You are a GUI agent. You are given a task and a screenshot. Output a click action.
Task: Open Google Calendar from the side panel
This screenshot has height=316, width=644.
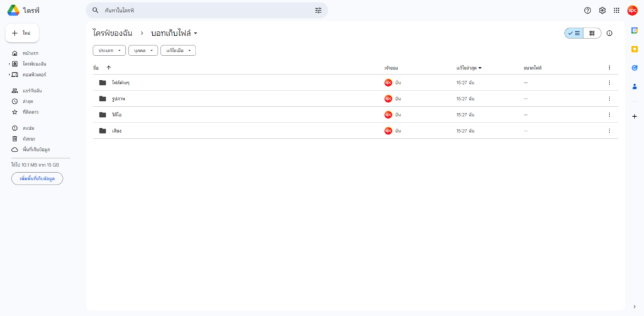635,31
